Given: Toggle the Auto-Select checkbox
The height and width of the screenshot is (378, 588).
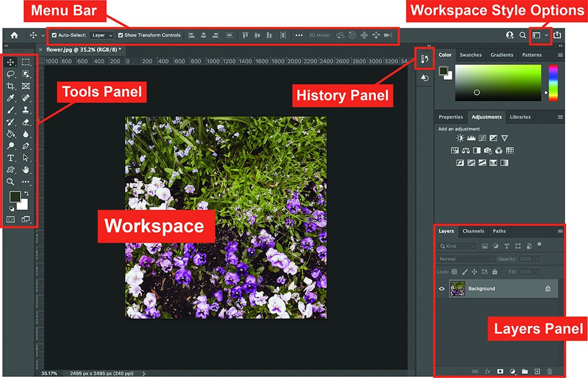Looking at the screenshot, I should coord(55,35).
